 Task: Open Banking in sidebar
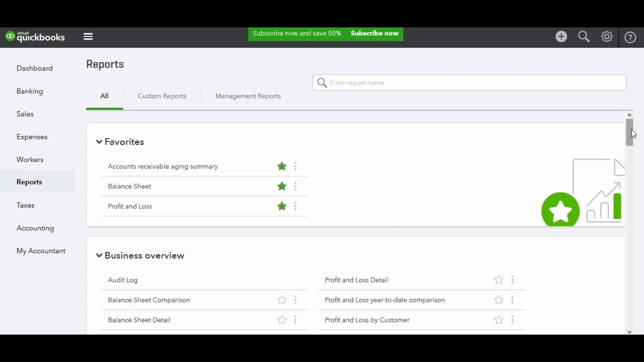point(30,92)
